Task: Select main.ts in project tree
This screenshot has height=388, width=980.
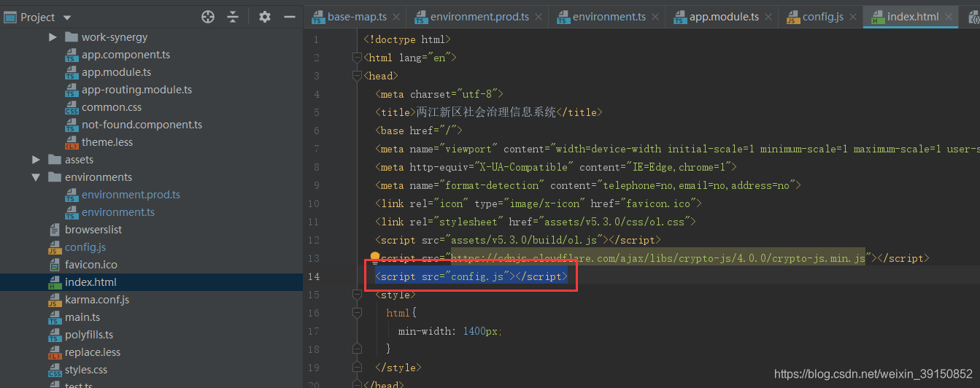Action: [x=82, y=317]
